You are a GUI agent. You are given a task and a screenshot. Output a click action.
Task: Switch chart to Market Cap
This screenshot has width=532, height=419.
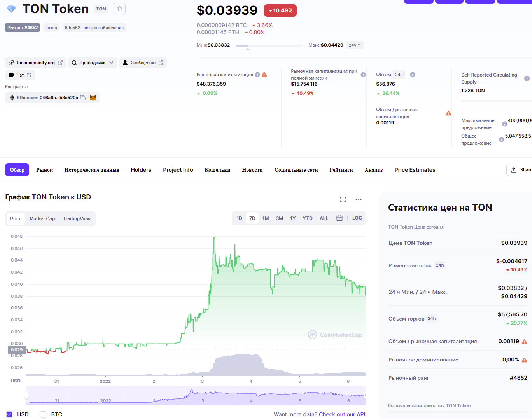(42, 219)
